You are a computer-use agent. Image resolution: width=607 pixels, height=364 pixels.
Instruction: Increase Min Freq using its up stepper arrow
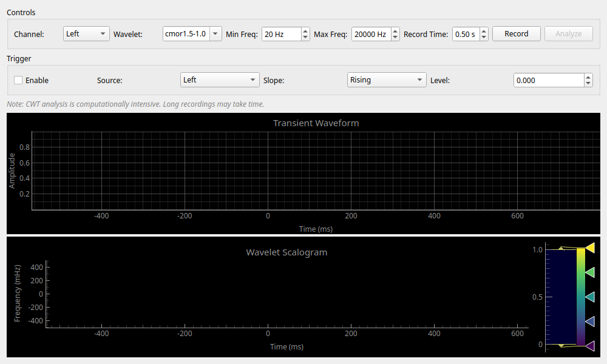tap(305, 31)
